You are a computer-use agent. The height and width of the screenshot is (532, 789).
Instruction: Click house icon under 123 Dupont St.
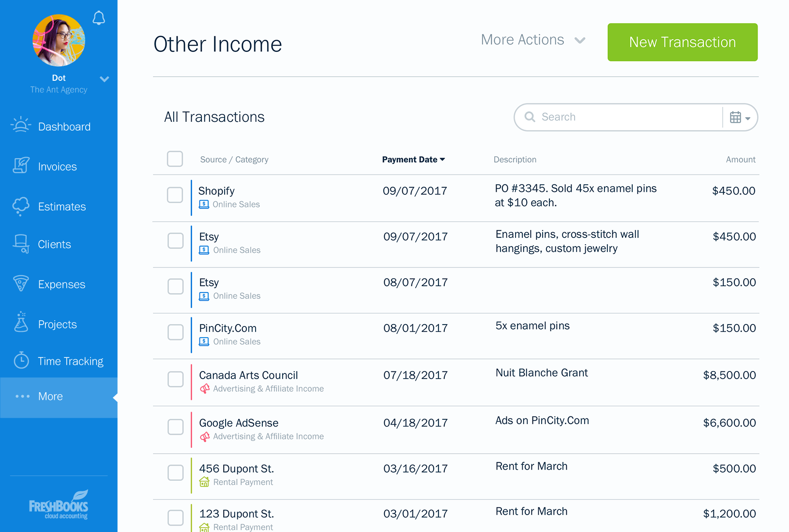[204, 527]
